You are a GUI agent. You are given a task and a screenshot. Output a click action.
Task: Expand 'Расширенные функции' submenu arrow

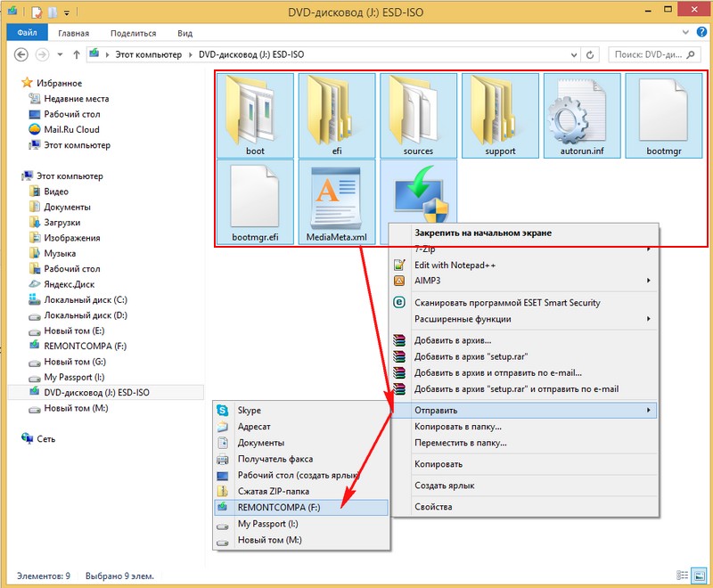[x=649, y=319]
